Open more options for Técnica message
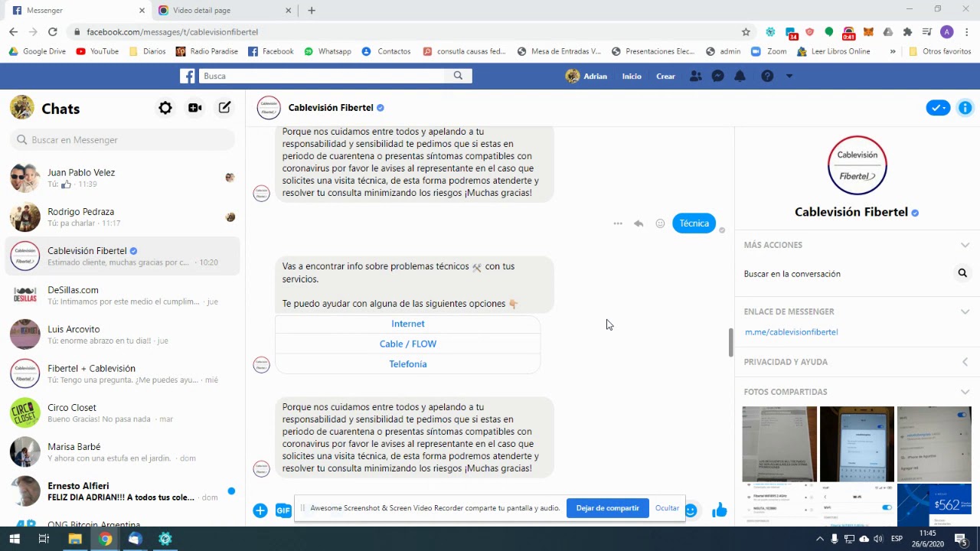 click(618, 223)
